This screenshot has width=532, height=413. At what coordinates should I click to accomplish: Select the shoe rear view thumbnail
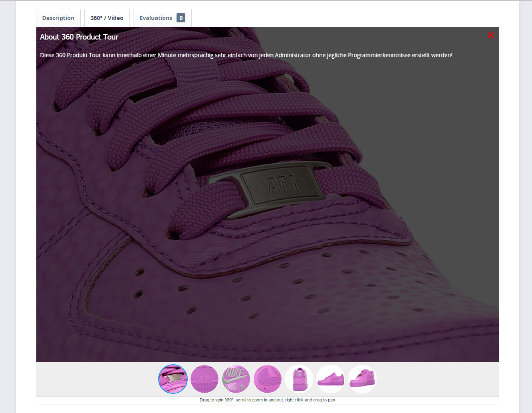tap(299, 379)
